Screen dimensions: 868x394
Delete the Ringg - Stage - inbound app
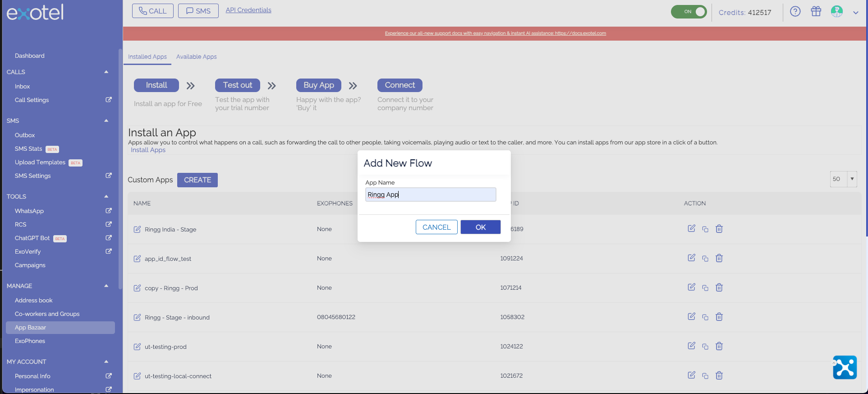719,317
